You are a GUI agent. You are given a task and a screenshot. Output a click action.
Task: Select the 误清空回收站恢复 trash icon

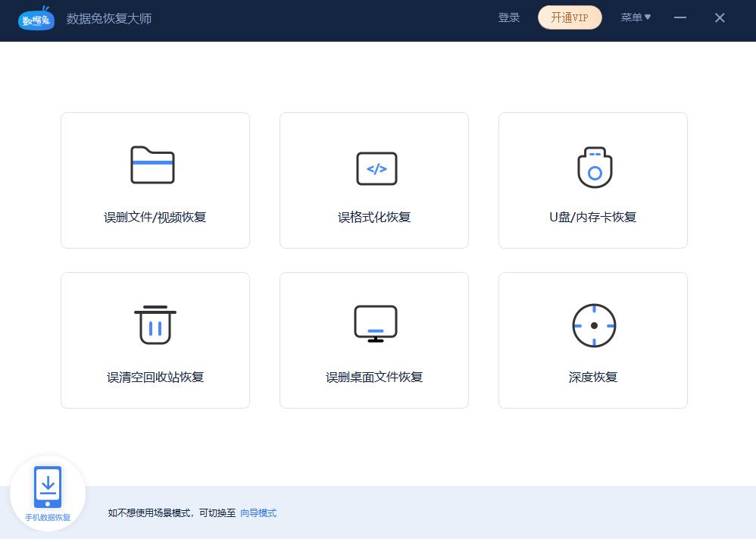click(x=155, y=324)
